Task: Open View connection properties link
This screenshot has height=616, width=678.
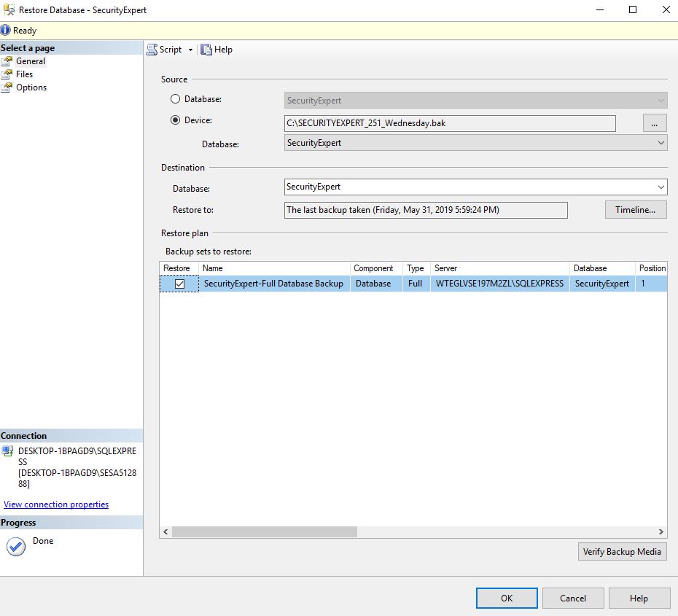Action: (56, 504)
